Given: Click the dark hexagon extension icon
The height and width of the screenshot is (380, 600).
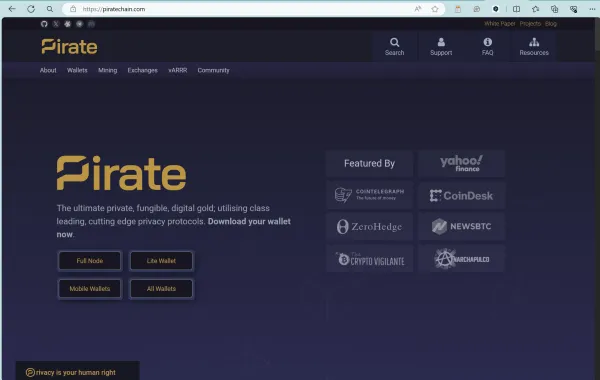Looking at the screenshot, I should coord(496,9).
